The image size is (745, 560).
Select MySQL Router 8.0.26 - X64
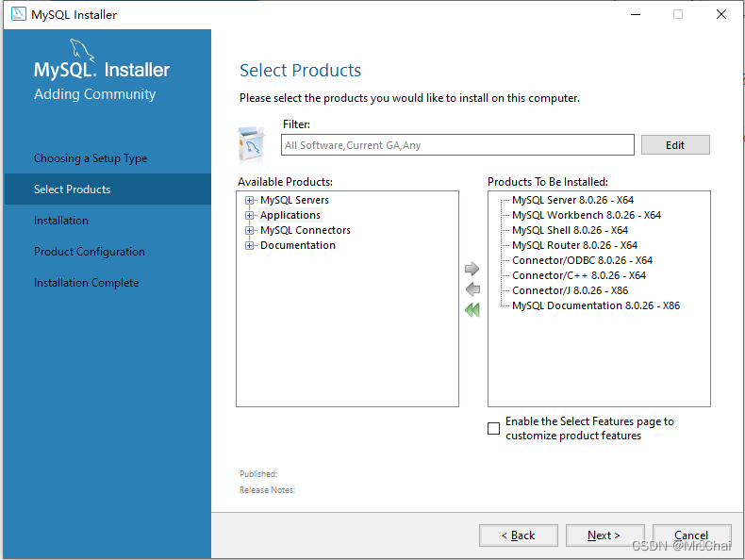pyautogui.click(x=574, y=245)
